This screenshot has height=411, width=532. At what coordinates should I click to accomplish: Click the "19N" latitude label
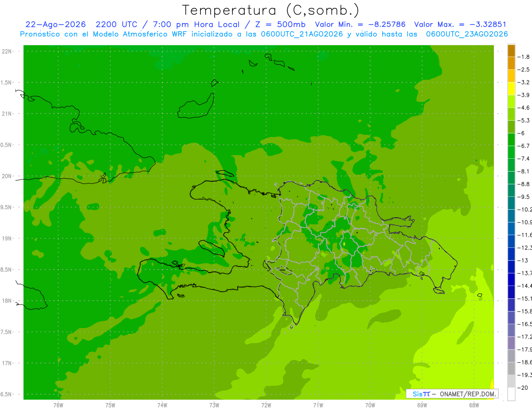[7, 239]
